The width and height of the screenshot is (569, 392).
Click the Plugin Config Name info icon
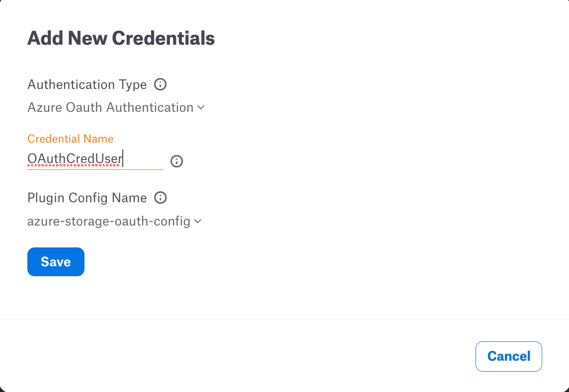tap(160, 198)
